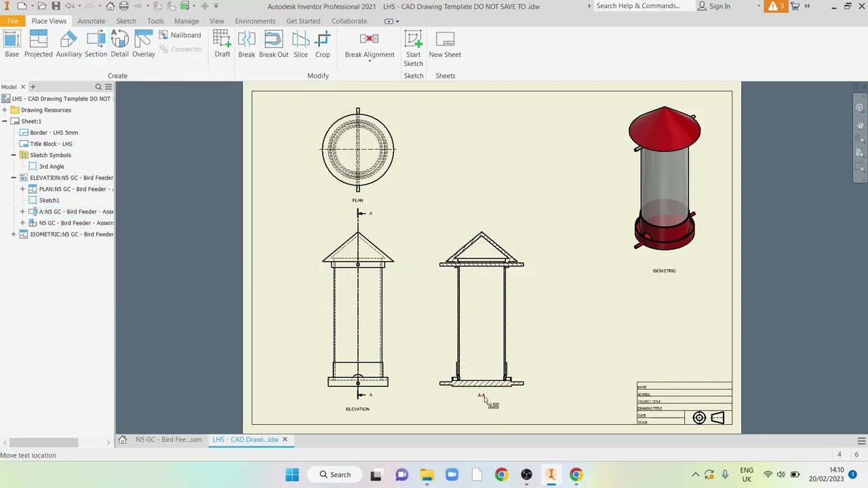Print using the printer icon

point(123,6)
